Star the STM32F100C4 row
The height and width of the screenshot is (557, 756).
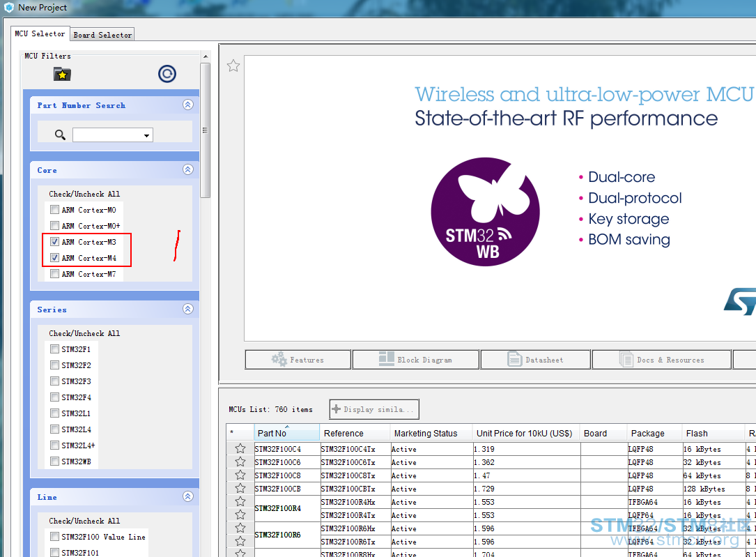coord(240,448)
